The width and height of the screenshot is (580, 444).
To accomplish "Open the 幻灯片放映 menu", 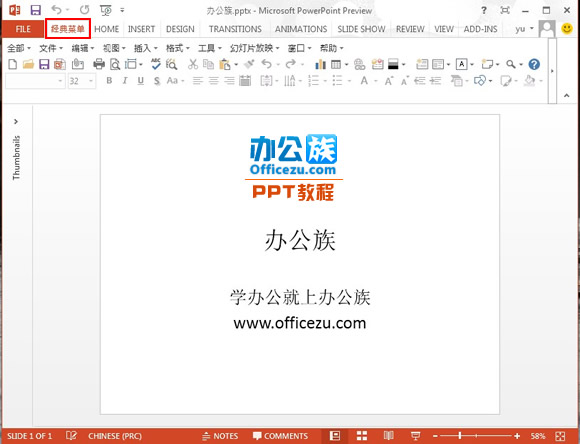I will click(x=254, y=48).
